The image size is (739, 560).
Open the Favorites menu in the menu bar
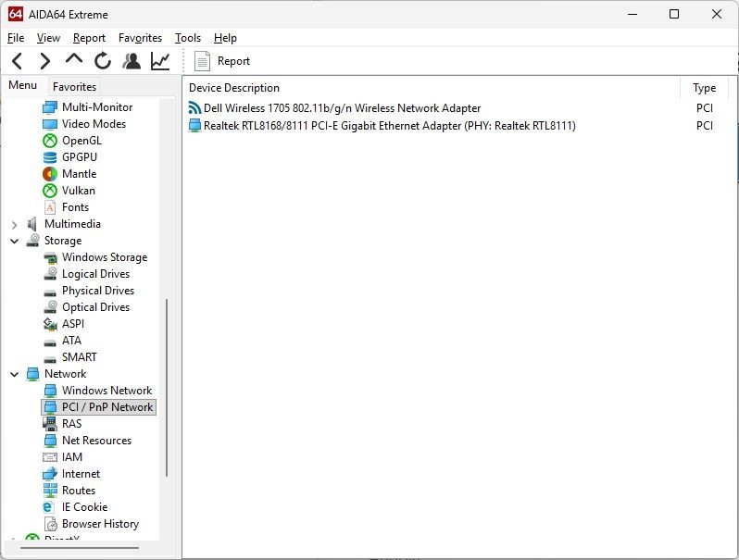140,38
